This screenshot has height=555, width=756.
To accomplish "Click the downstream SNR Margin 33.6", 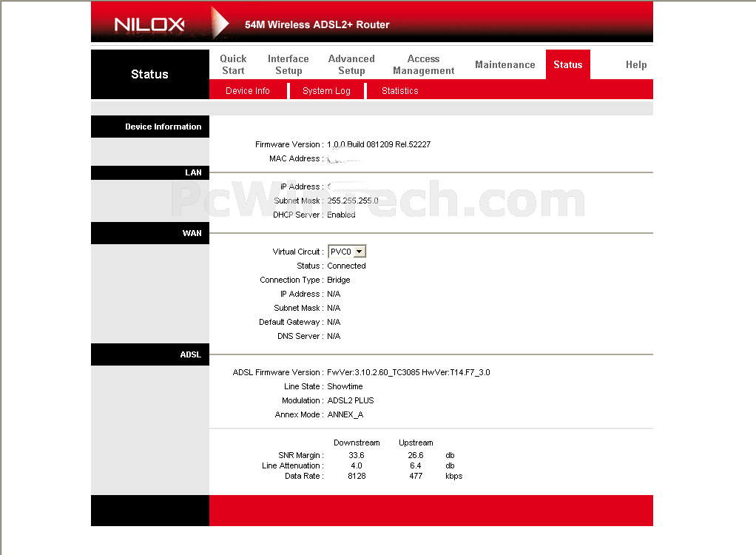I will 357,455.
